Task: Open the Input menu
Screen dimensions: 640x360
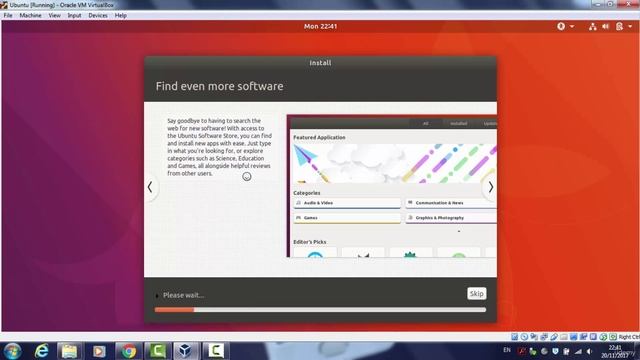Action: point(74,16)
